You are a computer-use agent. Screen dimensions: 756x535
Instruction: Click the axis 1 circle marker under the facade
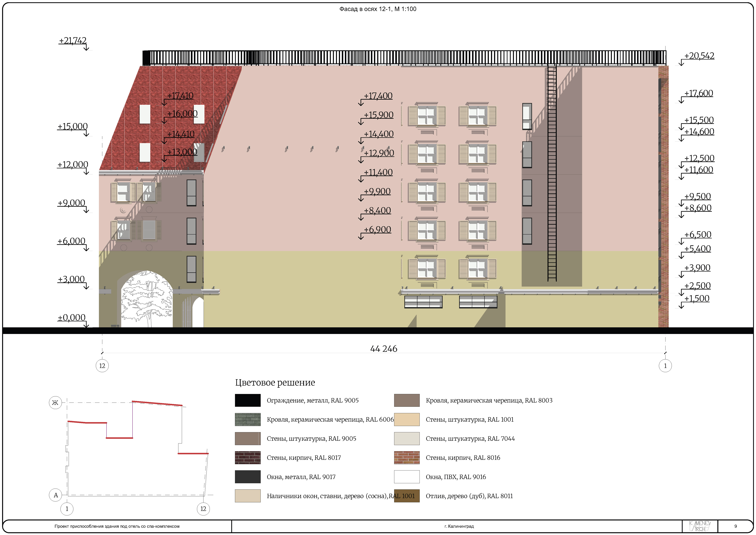pos(665,366)
